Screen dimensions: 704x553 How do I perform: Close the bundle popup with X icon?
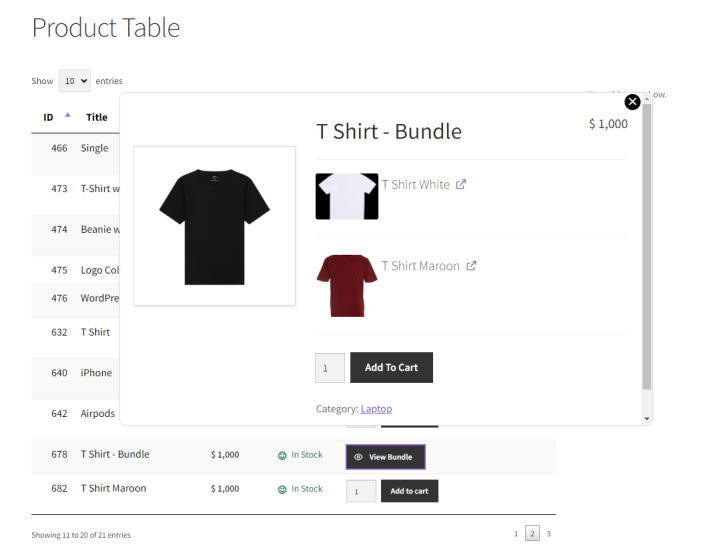632,102
